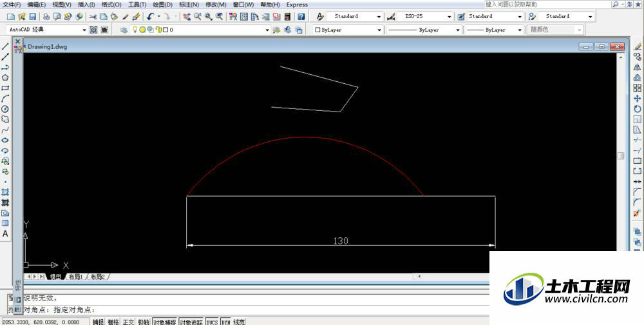Click the Undo arrow icon
The height and width of the screenshot is (325, 644).
coord(150,17)
